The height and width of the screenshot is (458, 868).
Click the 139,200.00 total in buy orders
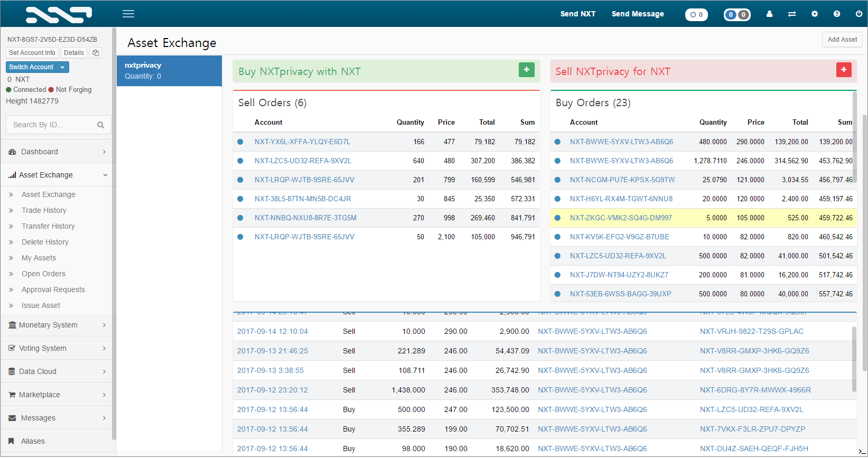[791, 142]
